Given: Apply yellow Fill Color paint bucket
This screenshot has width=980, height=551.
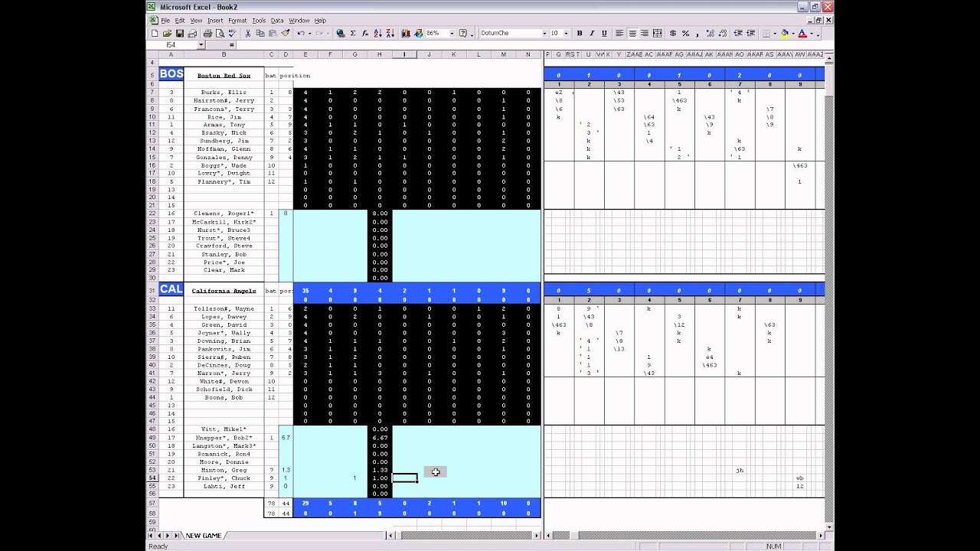Looking at the screenshot, I should (x=785, y=34).
